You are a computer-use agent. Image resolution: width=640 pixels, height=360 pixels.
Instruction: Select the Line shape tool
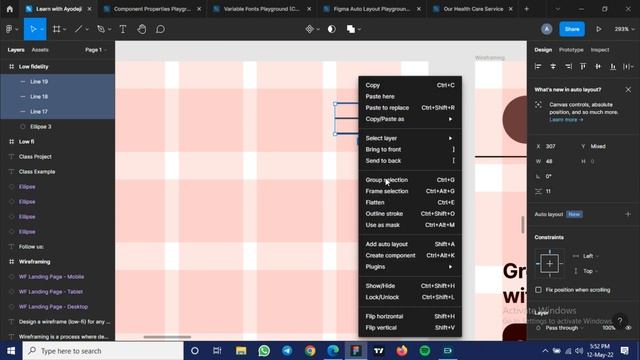[x=78, y=29]
